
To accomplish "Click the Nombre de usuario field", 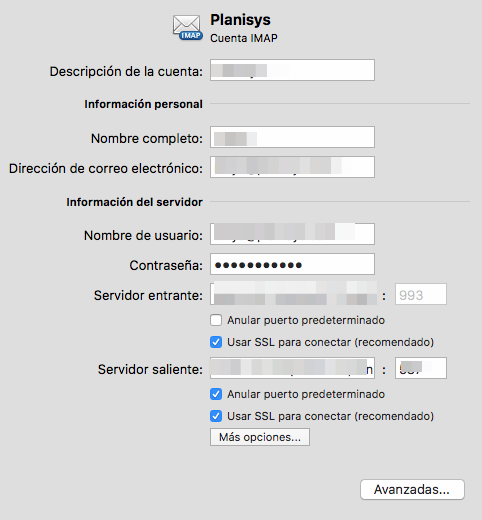I will click(x=292, y=234).
